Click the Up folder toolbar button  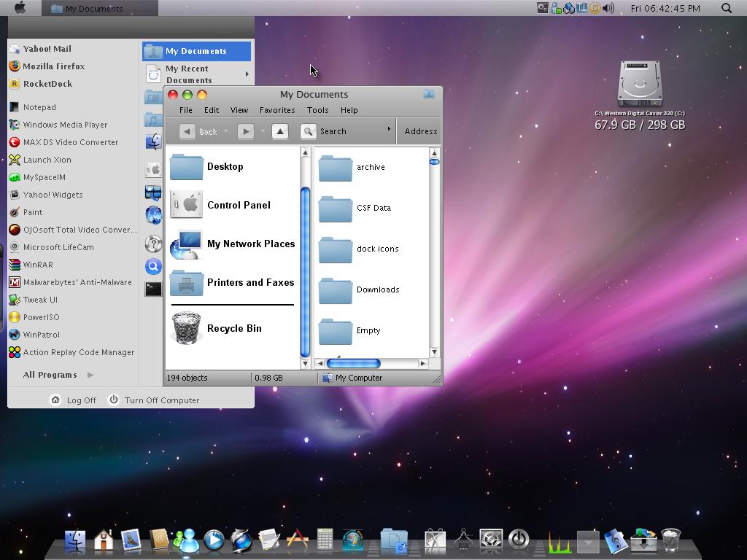tap(280, 131)
